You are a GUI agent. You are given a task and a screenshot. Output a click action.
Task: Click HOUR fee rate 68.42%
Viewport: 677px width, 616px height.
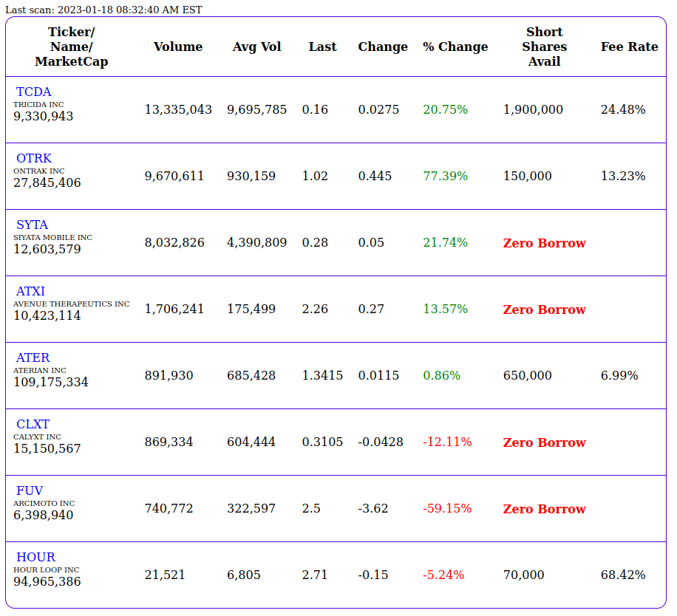pos(623,575)
